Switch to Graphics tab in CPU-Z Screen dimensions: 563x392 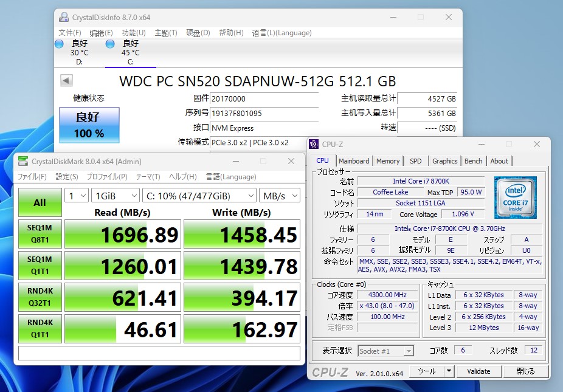coord(444,161)
